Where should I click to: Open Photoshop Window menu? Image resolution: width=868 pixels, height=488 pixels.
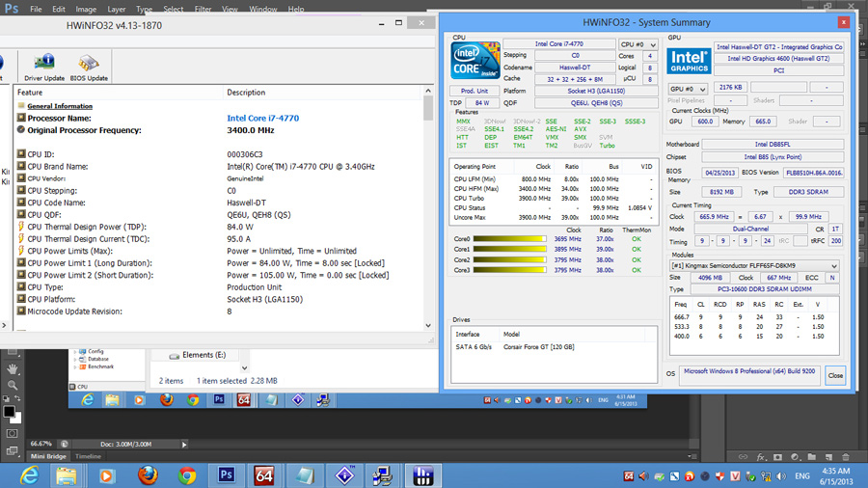(263, 9)
